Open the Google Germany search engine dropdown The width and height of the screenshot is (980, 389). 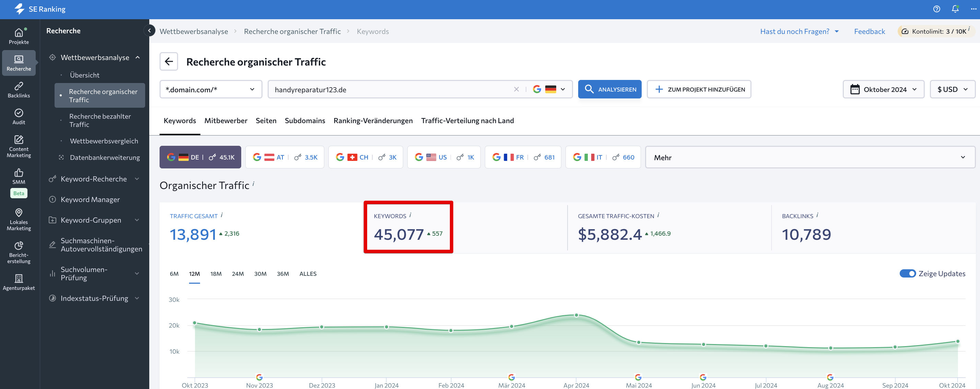coord(549,89)
